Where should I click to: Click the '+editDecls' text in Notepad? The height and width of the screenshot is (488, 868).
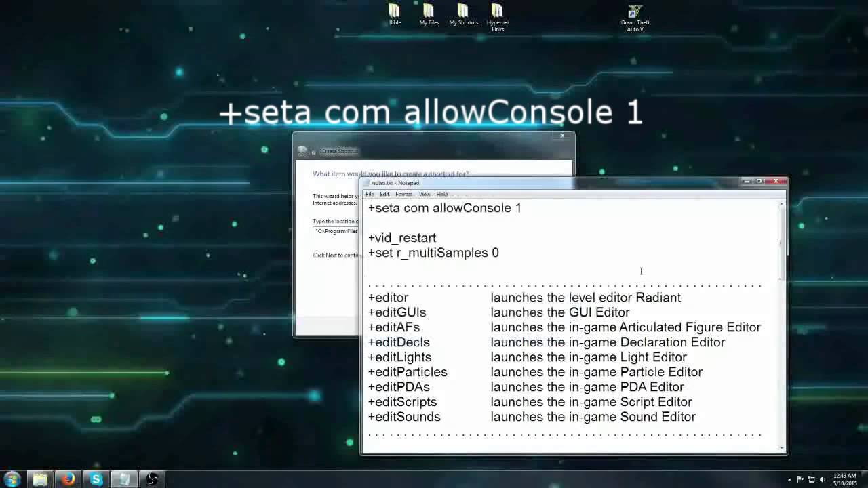point(399,342)
